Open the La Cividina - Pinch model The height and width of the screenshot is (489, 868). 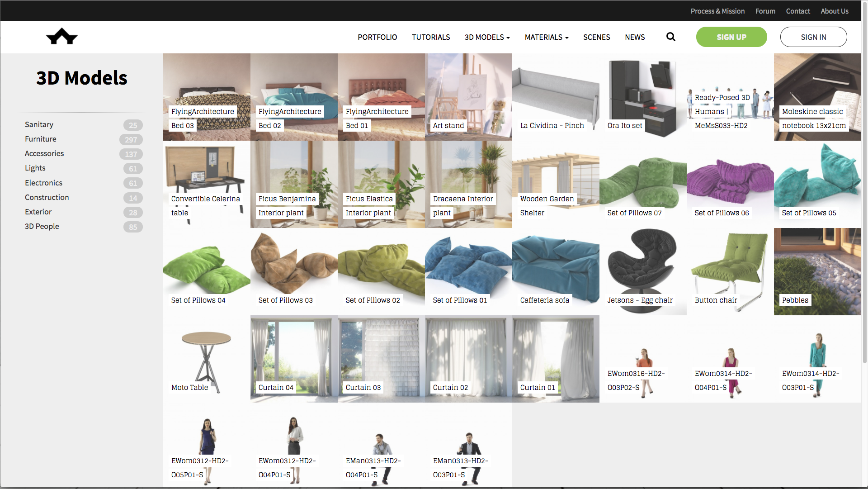click(x=556, y=97)
